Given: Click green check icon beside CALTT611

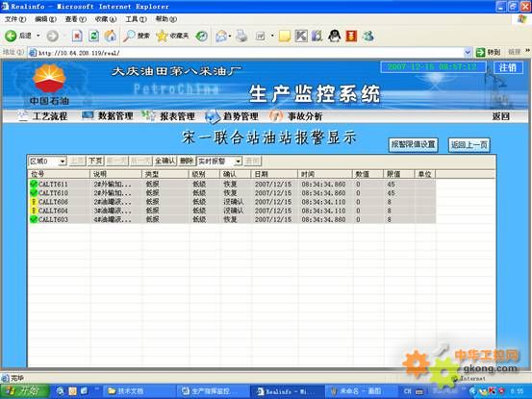Looking at the screenshot, I should [x=34, y=184].
